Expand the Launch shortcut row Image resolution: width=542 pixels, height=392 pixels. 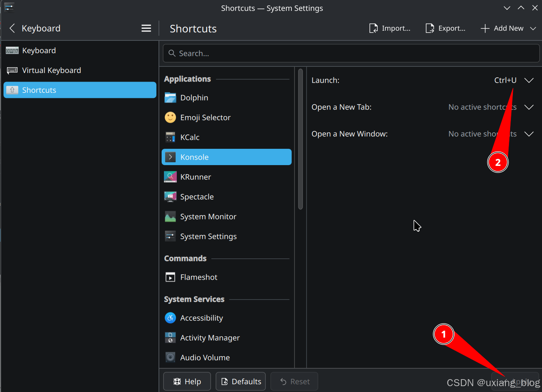tap(529, 80)
